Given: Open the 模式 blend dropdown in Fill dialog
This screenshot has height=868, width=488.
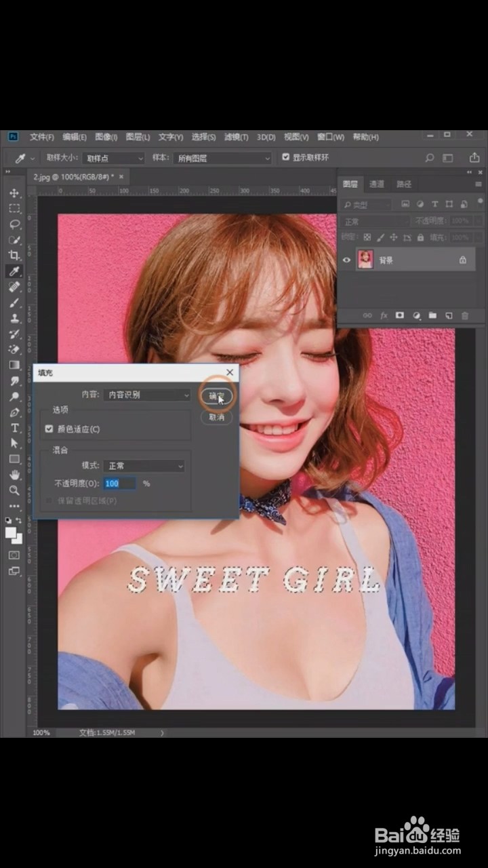Looking at the screenshot, I should 143,466.
